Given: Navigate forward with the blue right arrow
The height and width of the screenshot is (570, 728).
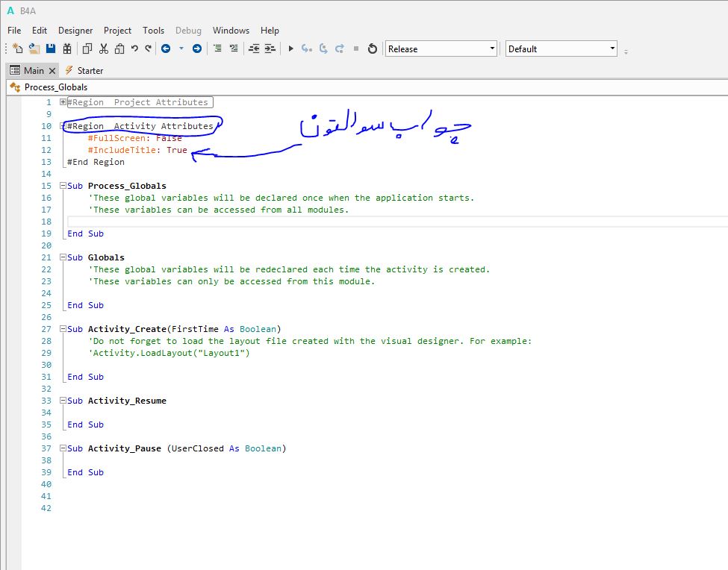Looking at the screenshot, I should 197,48.
